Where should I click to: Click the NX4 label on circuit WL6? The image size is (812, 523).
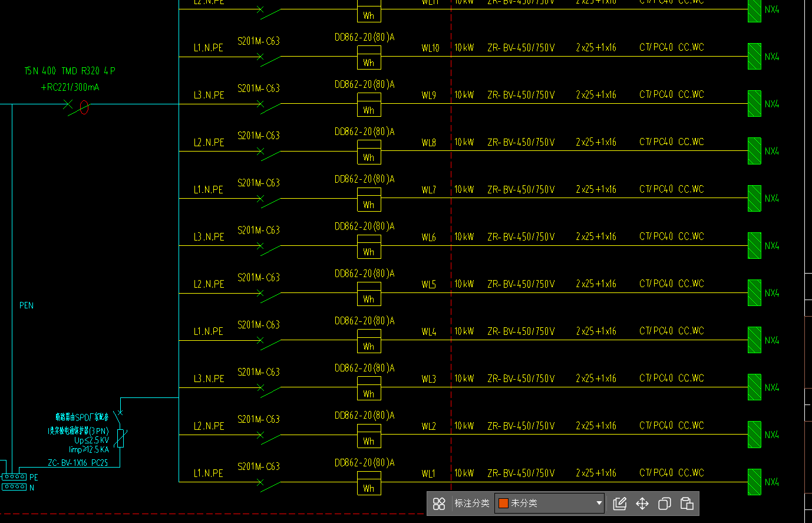pyautogui.click(x=772, y=245)
